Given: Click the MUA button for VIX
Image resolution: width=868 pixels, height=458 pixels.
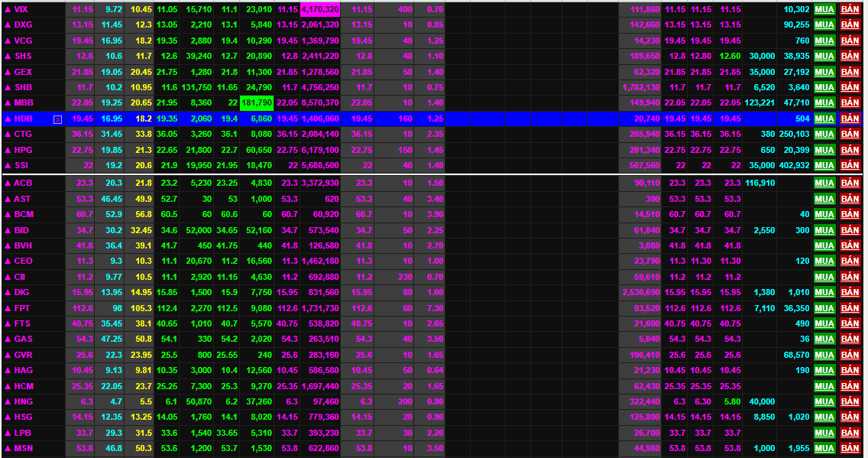Looking at the screenshot, I should [x=824, y=9].
